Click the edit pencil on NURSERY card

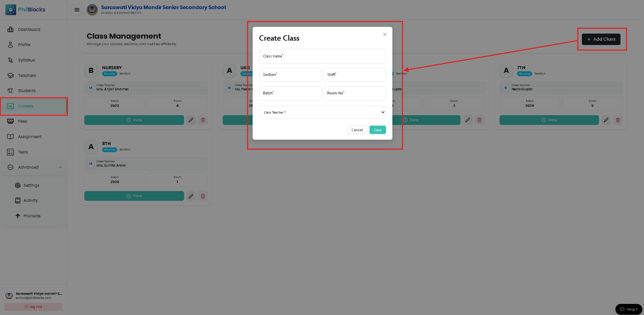[191, 120]
